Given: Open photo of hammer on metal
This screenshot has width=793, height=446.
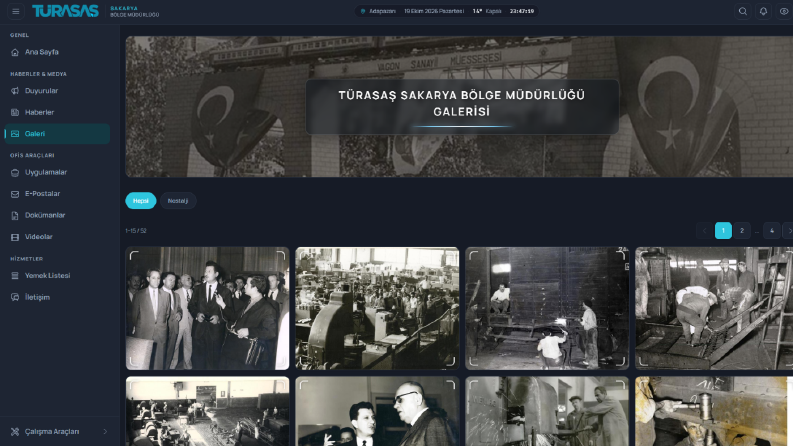Looking at the screenshot, I should 714,411.
